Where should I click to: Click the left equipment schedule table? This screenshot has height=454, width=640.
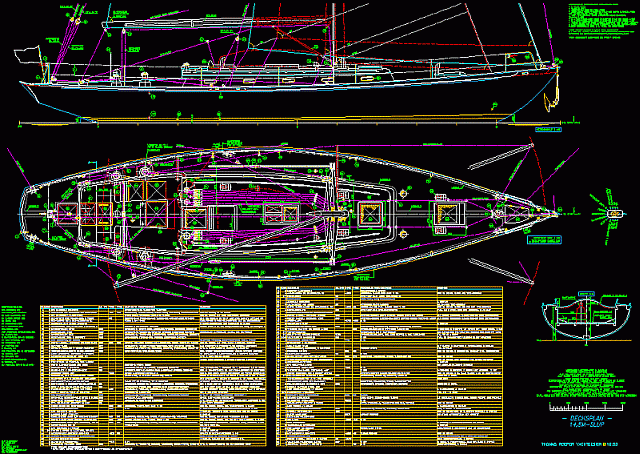tap(155, 370)
